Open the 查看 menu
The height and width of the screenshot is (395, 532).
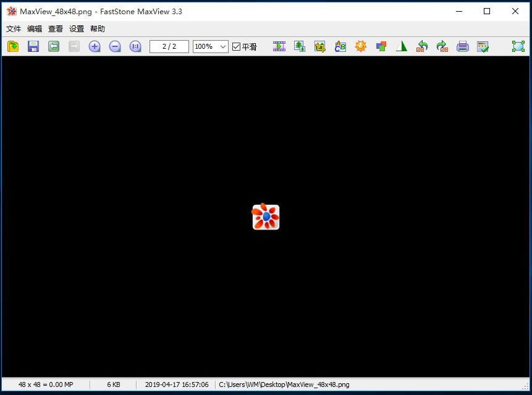[x=56, y=29]
